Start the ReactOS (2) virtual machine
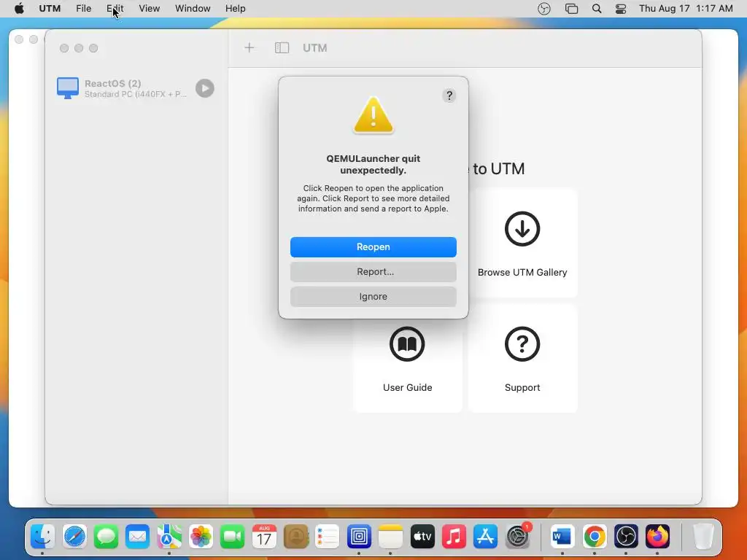Screen dimensions: 747x560 [x=205, y=88]
